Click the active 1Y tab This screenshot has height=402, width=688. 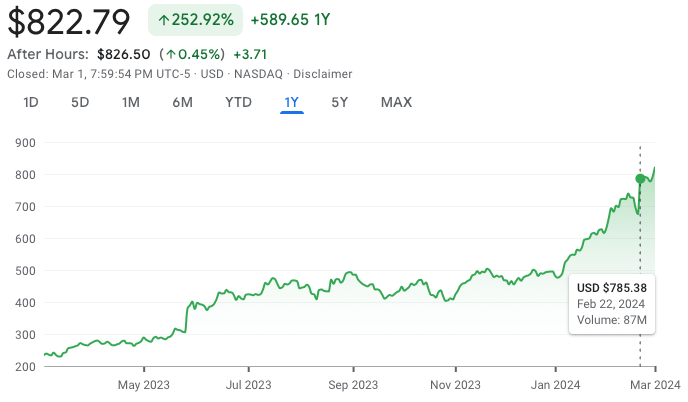292,102
